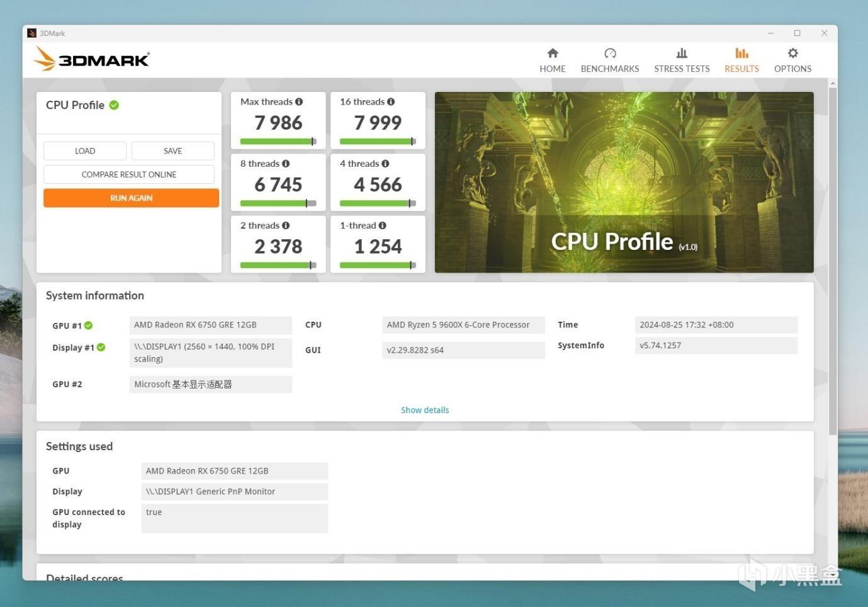
Task: Click the 3DMark title bar app icon
Action: [x=32, y=33]
